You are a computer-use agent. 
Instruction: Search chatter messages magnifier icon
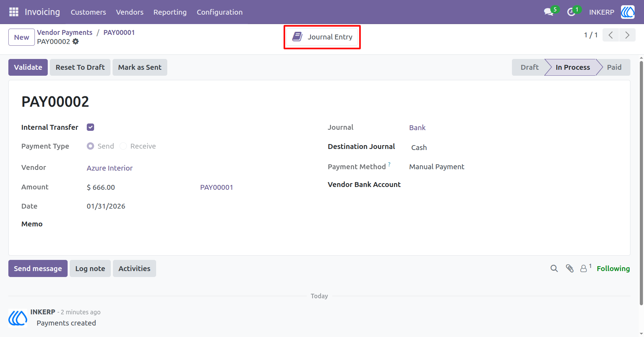(x=554, y=268)
